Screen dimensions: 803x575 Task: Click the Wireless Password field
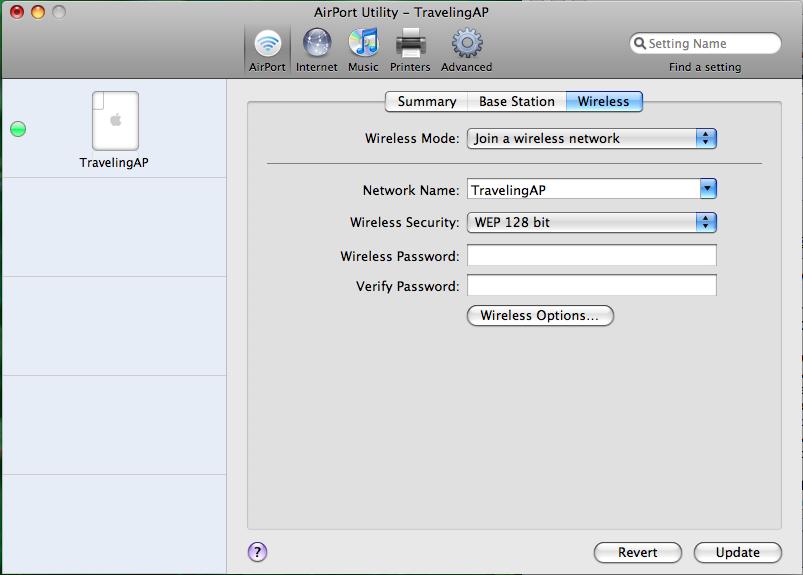pos(591,255)
